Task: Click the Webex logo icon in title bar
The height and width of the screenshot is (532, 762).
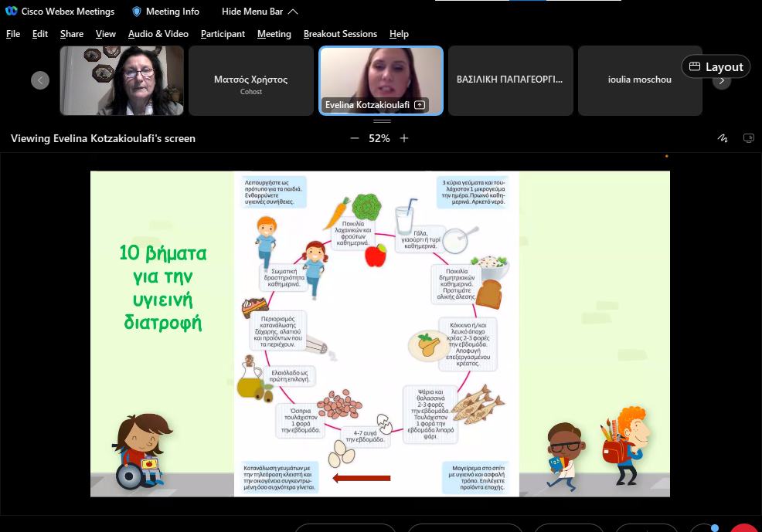Action: (12, 12)
